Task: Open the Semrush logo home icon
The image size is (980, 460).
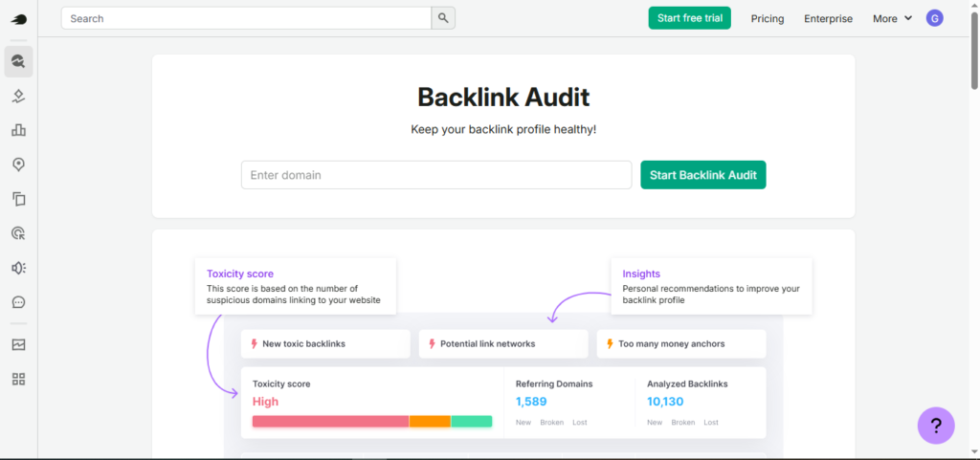Action: click(19, 19)
